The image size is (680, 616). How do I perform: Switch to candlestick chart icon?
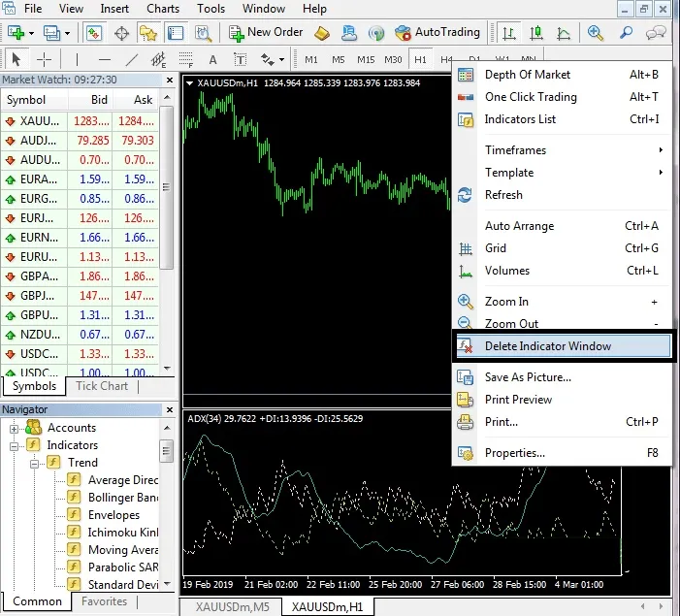[x=536, y=33]
